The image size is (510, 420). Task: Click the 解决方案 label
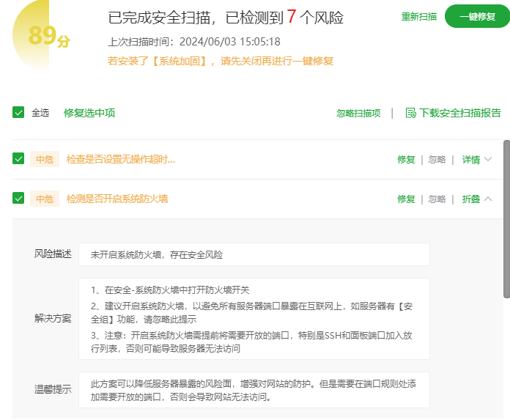53,319
